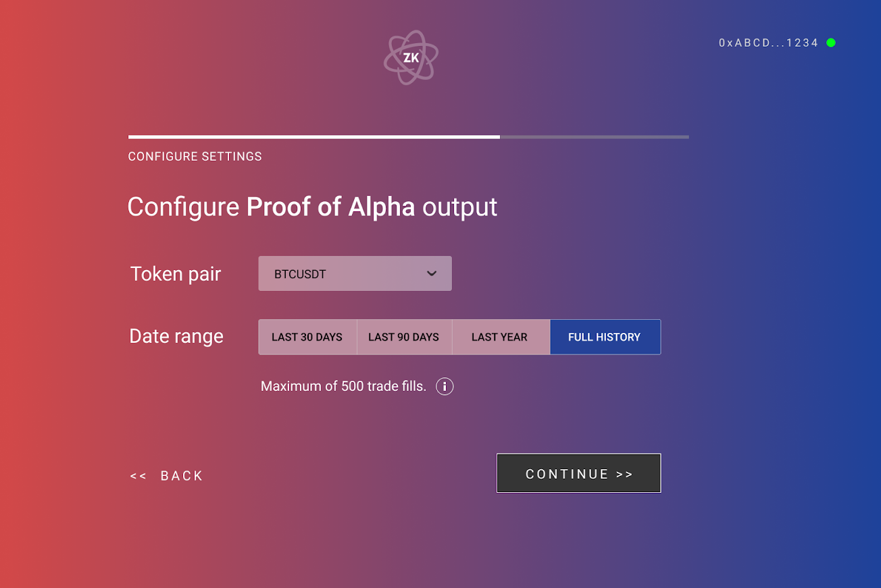This screenshot has height=588, width=881.
Task: Open the info tooltip about trade fills
Action: [x=445, y=386]
